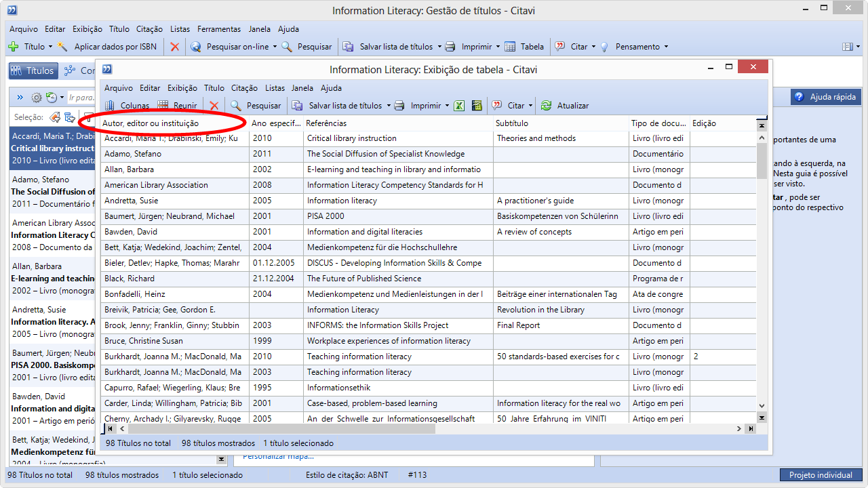Click the globe Pesquisar on-line icon

coord(196,47)
